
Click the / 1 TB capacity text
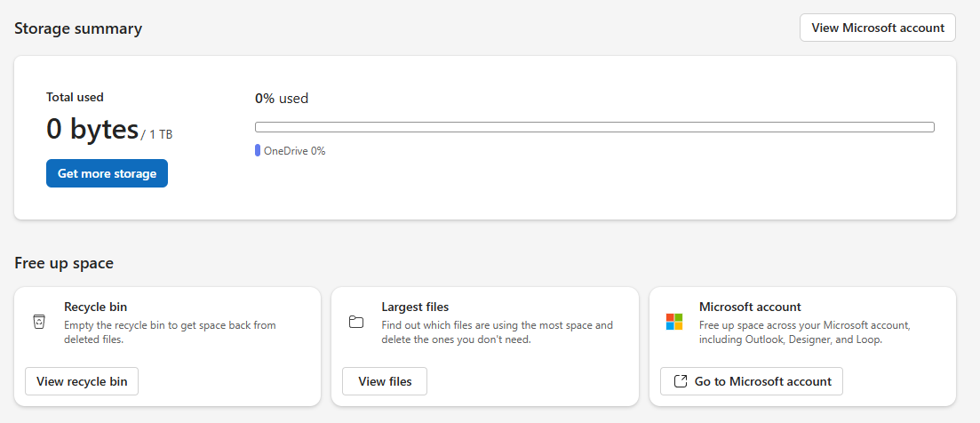pos(157,133)
